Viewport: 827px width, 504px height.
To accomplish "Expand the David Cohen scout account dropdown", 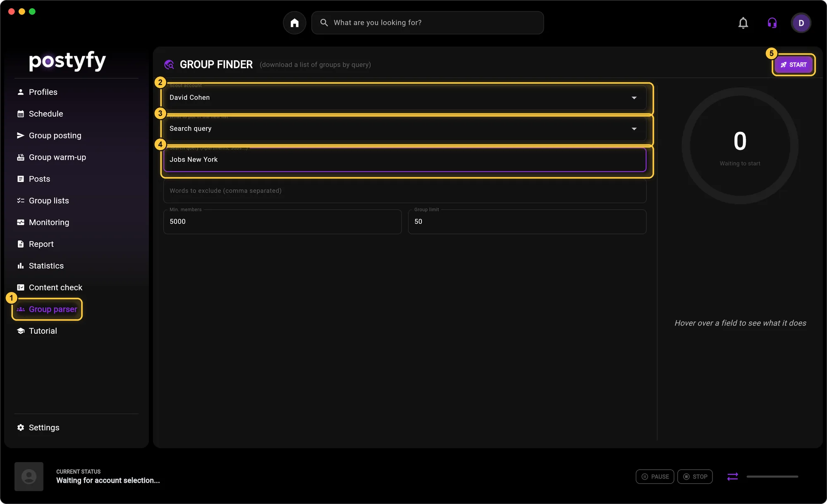I will (405, 98).
